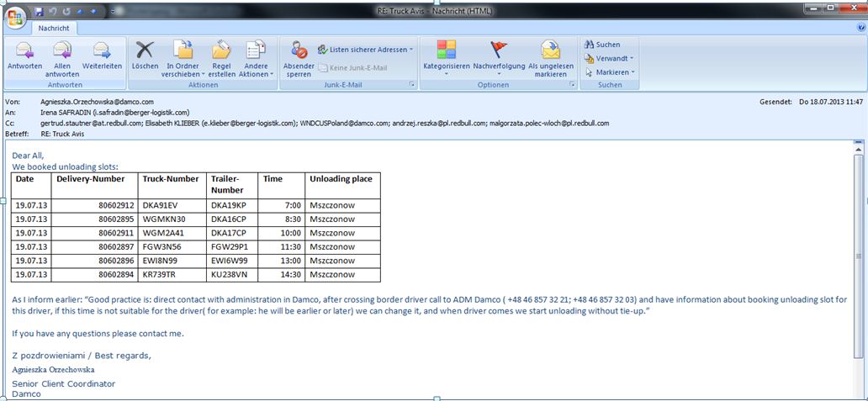Open Junk-E-Mail group dialog launcher

tap(411, 85)
